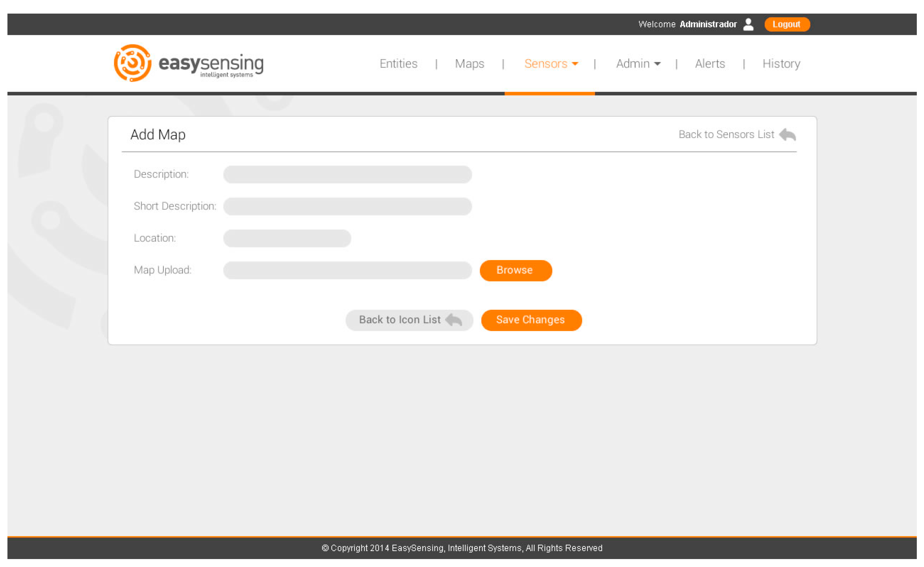Screen dimensions: 924x567
Task: Expand the Admin dropdown arrow
Action: 657,64
